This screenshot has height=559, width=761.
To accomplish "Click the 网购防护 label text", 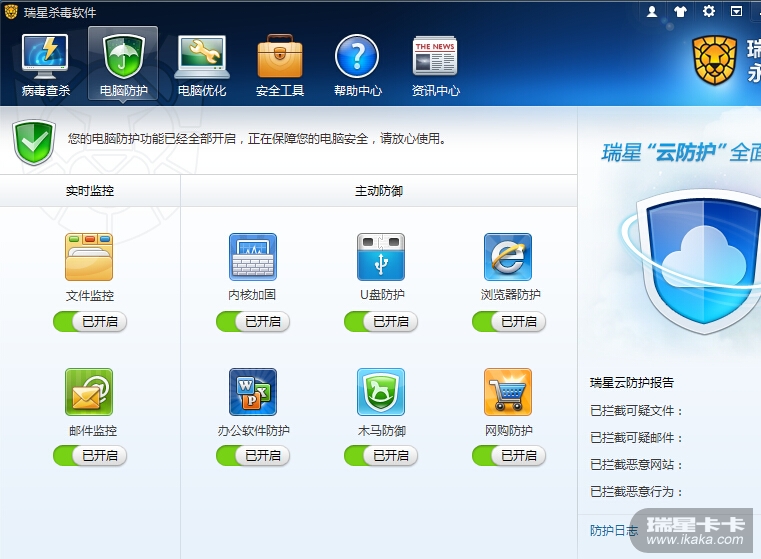I will click(509, 430).
